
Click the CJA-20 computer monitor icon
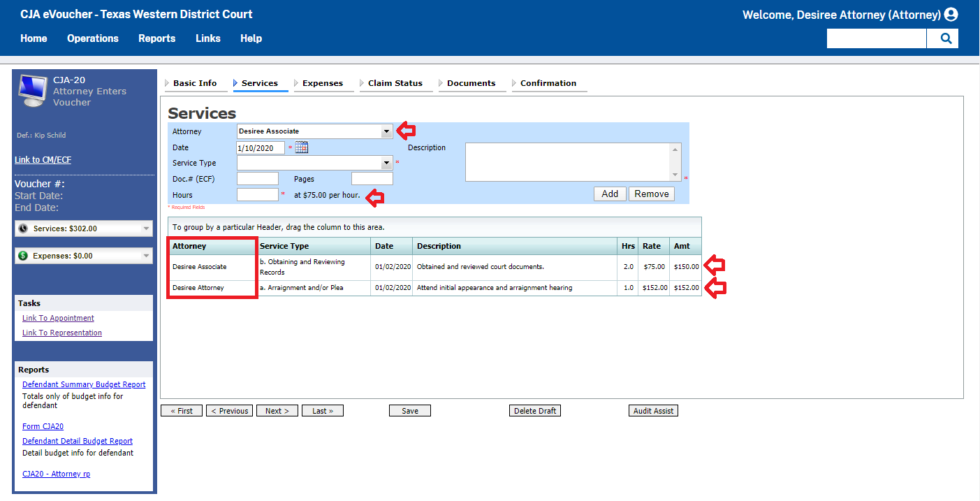(x=33, y=90)
